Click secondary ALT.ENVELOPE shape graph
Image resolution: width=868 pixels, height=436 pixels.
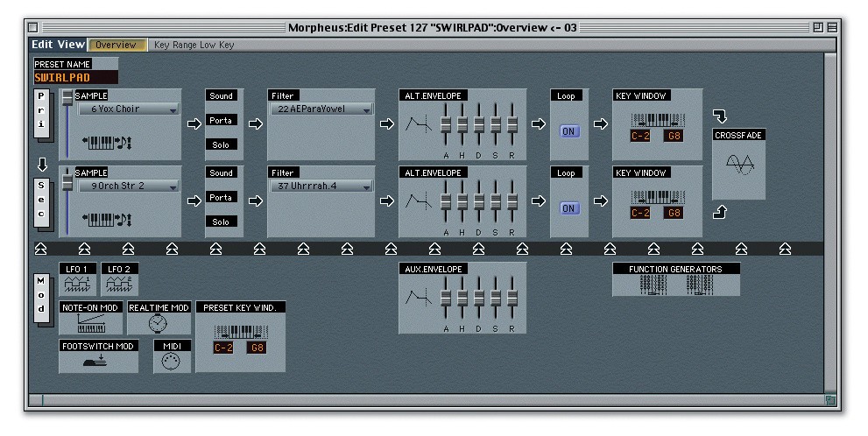pos(419,200)
